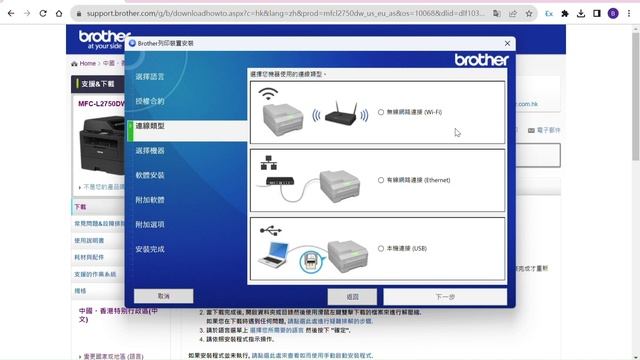The height and width of the screenshot is (360, 640).
Task: Click the USB symbol icon in installer
Action: [x=271, y=231]
